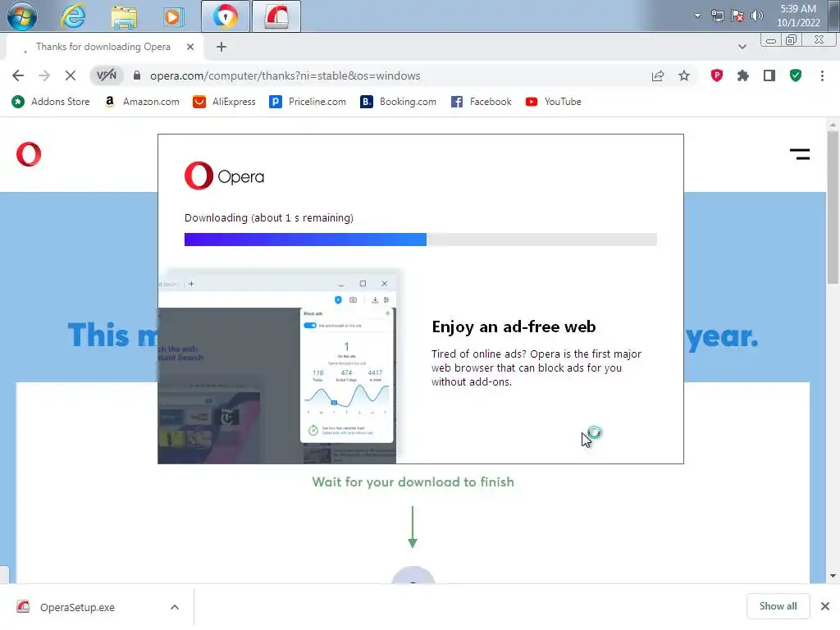
Task: Open the Addons Store bookmark
Action: point(51,102)
